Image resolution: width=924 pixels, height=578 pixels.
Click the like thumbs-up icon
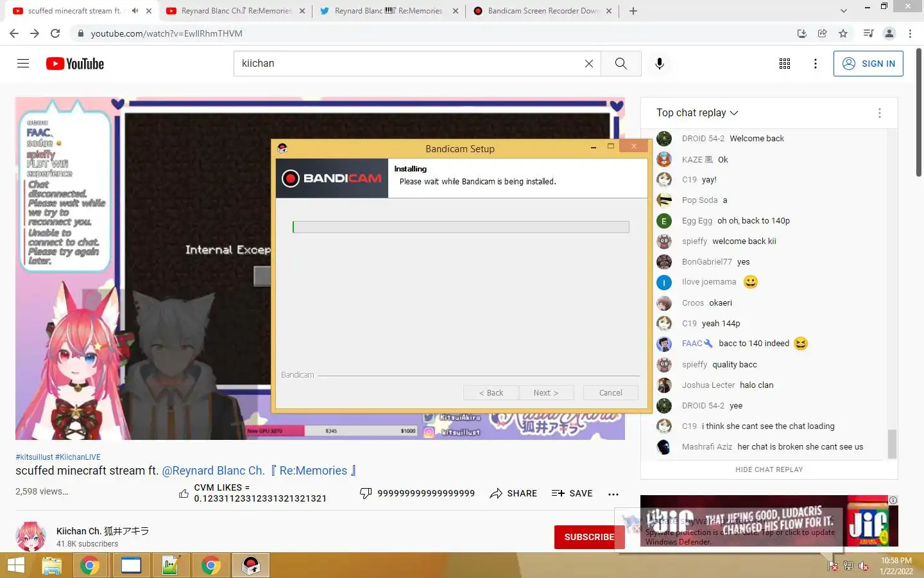click(184, 493)
